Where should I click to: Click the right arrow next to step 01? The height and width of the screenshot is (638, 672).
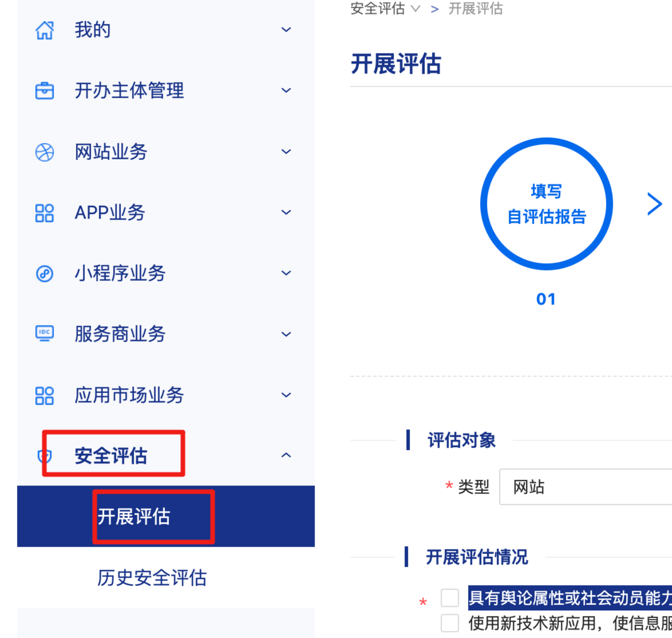tap(655, 204)
